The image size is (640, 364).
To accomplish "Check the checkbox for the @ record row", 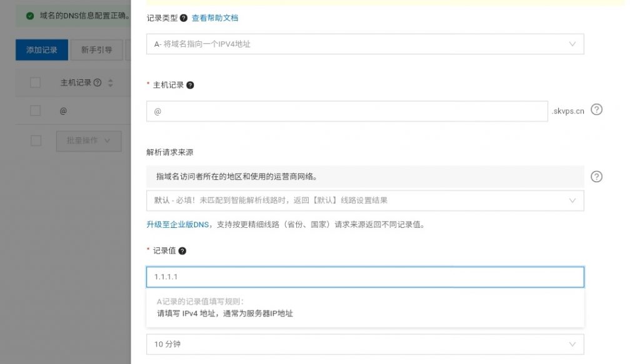I will [35, 111].
